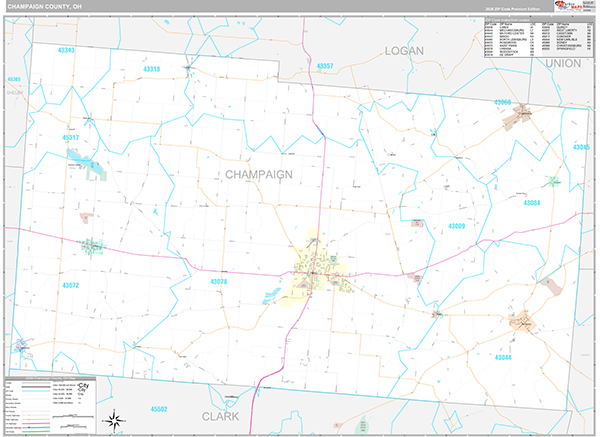
Task: Click the UNION county label
Action: (563, 64)
